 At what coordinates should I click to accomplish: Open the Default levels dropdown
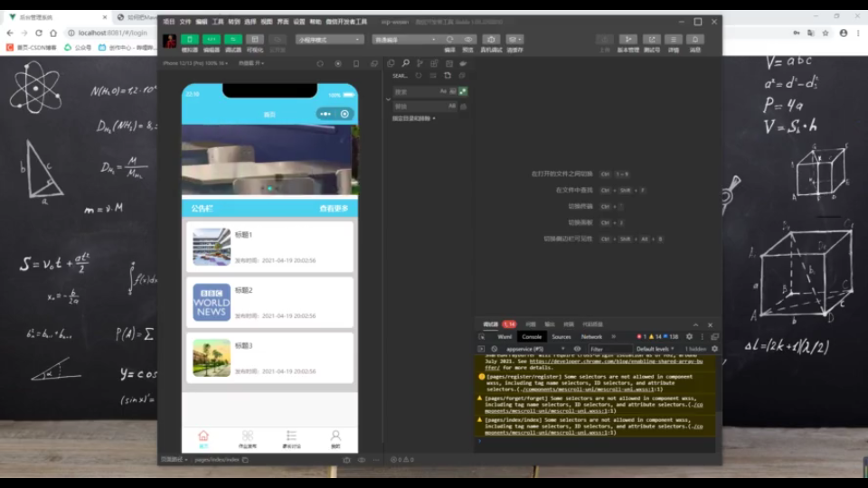655,349
